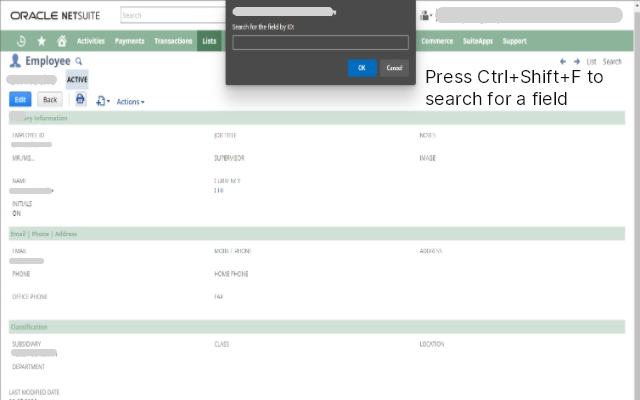Screen dimensions: 640x400
Task: Open the Activities menu
Action: 91,41
